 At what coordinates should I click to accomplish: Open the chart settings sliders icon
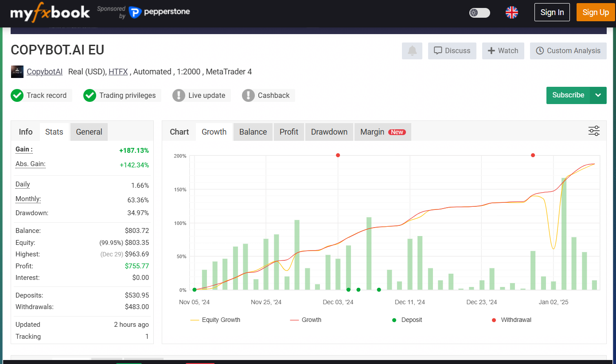coord(594,131)
